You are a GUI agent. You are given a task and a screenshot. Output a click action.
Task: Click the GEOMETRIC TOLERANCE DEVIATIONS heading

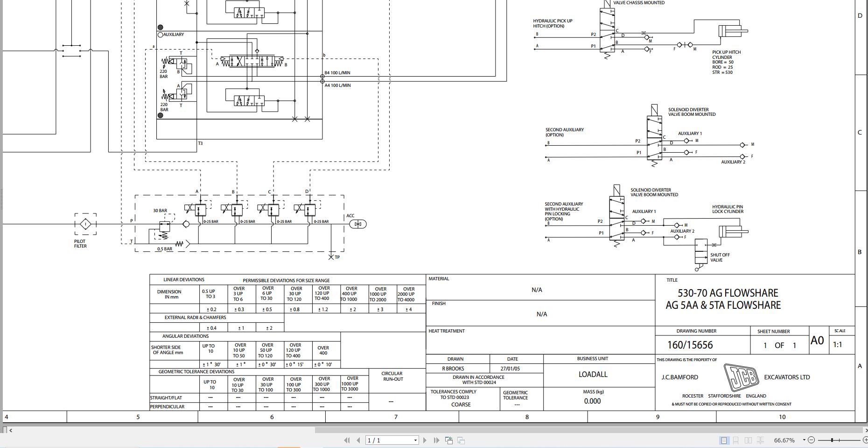coord(196,372)
